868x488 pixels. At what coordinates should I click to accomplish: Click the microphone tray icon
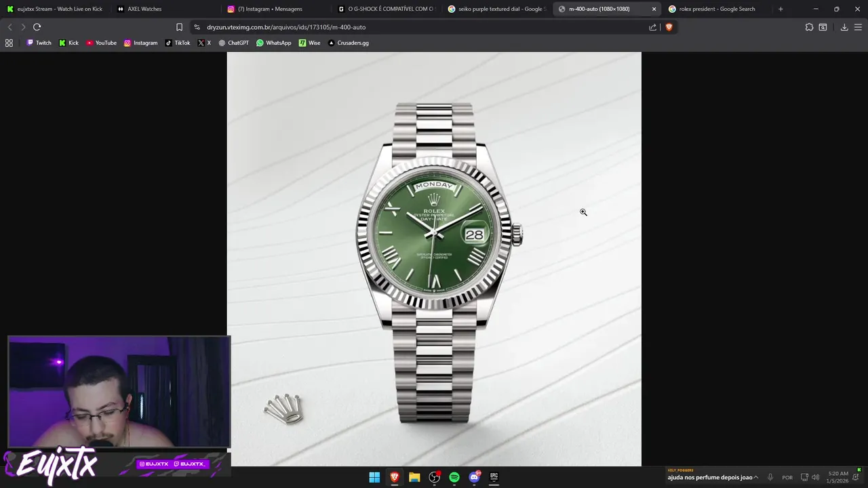(770, 477)
